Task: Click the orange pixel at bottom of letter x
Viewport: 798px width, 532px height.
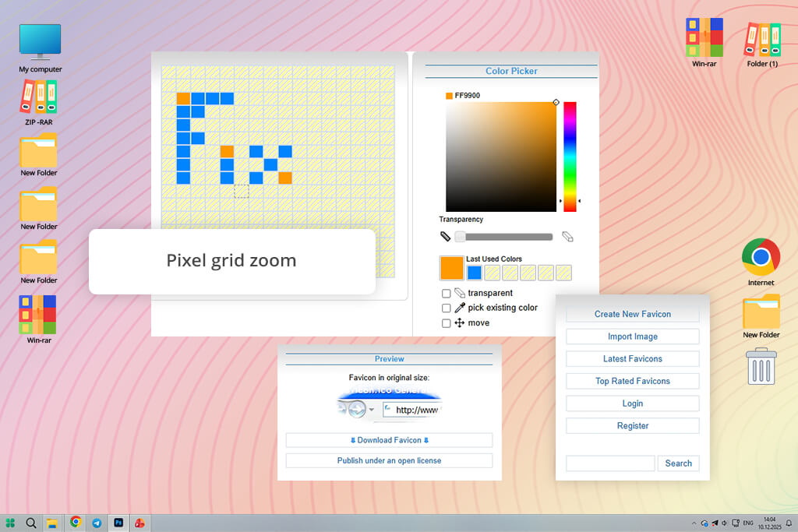Action: [x=285, y=178]
